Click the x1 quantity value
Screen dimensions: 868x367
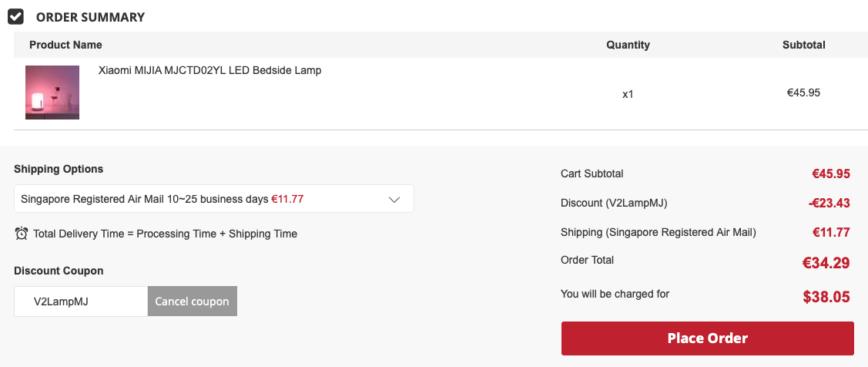628,94
